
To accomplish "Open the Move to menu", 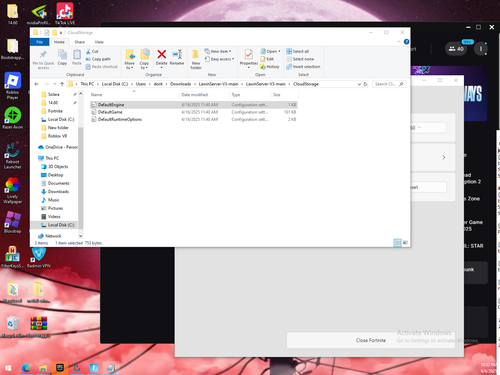I will point(130,59).
